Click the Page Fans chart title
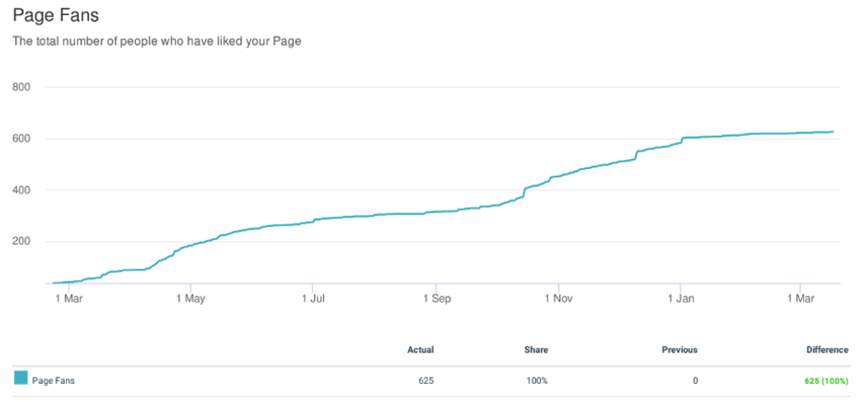 [56, 14]
